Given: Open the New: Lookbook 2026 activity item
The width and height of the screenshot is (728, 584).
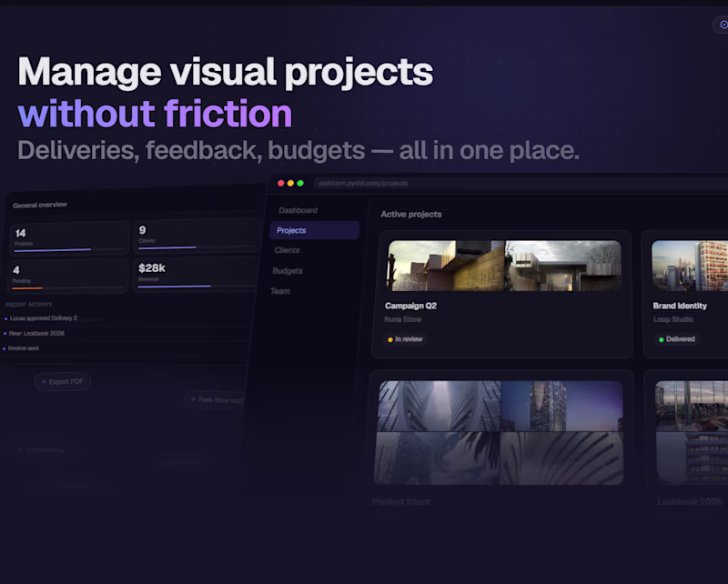Looking at the screenshot, I should pos(36,333).
